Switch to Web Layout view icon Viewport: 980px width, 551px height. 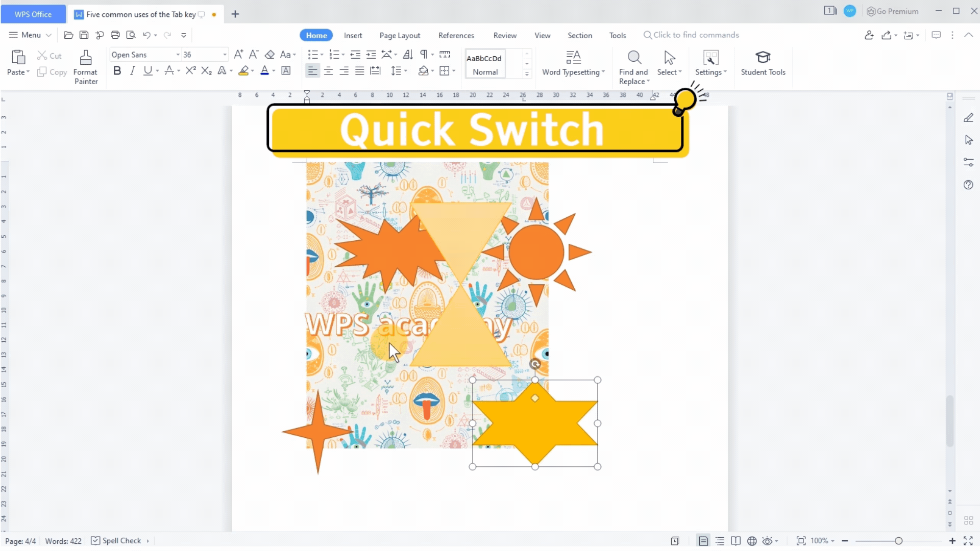752,541
